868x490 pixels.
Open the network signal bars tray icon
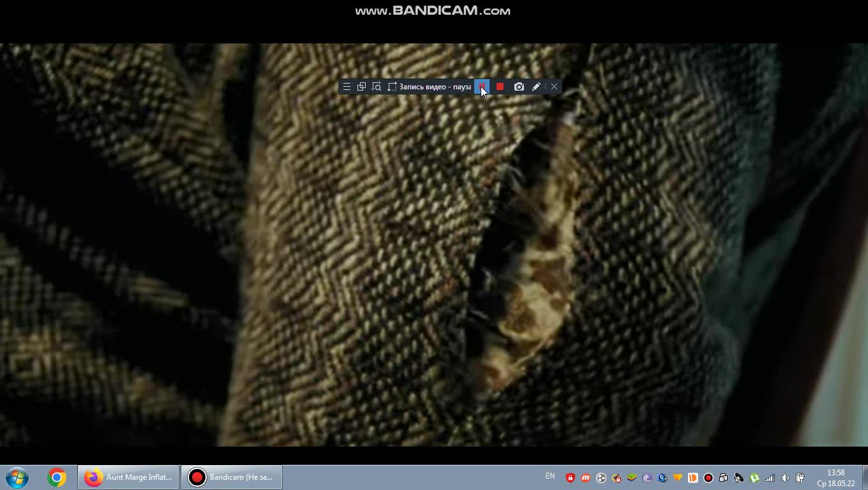pos(770,478)
